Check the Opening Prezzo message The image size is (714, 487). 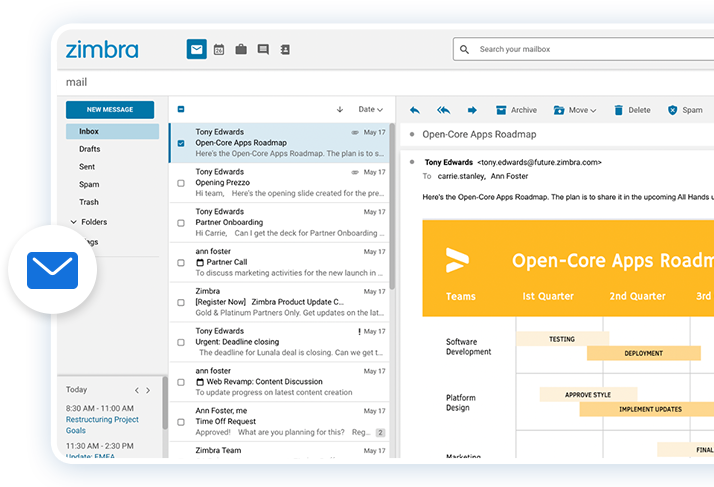pyautogui.click(x=181, y=183)
